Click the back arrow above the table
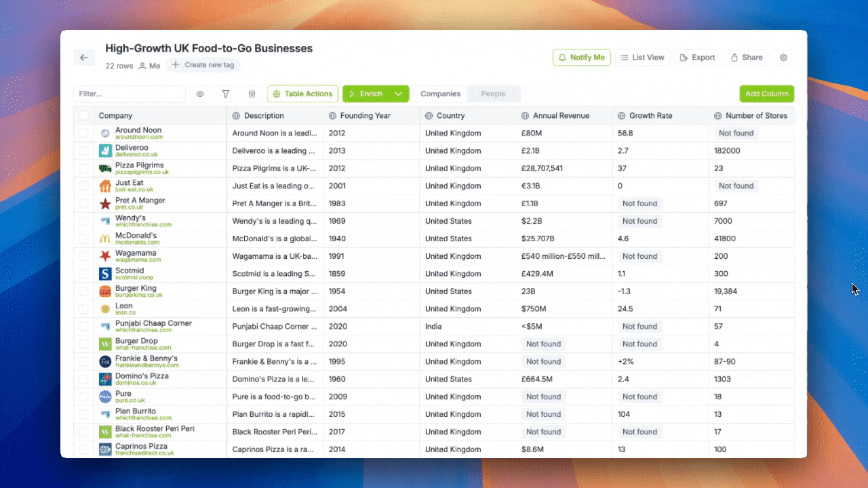 pyautogui.click(x=84, y=58)
